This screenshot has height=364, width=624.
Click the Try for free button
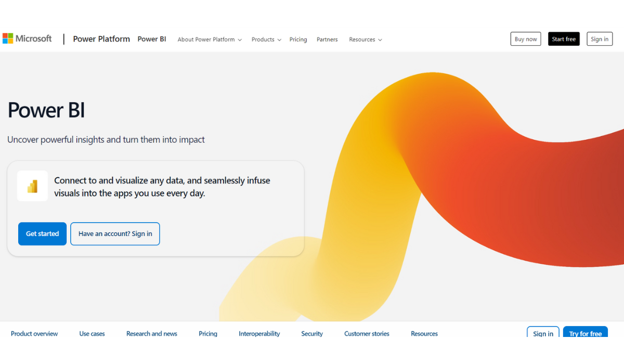[x=585, y=333]
